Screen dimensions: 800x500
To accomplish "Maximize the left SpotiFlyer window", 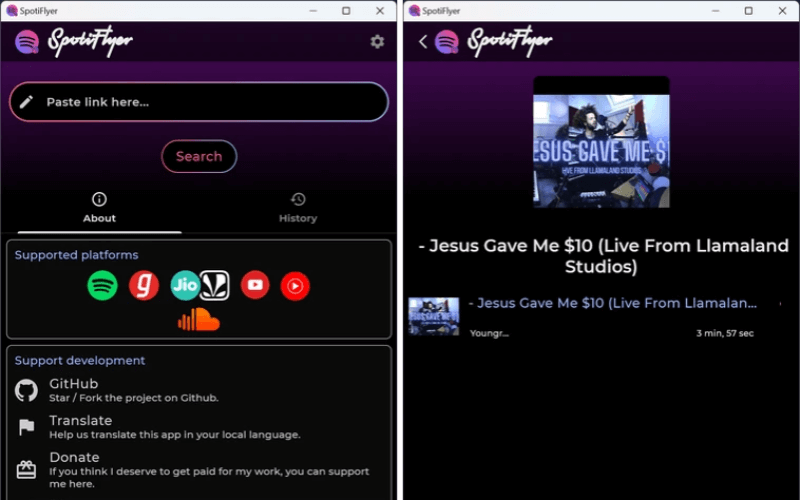I will tap(346, 11).
